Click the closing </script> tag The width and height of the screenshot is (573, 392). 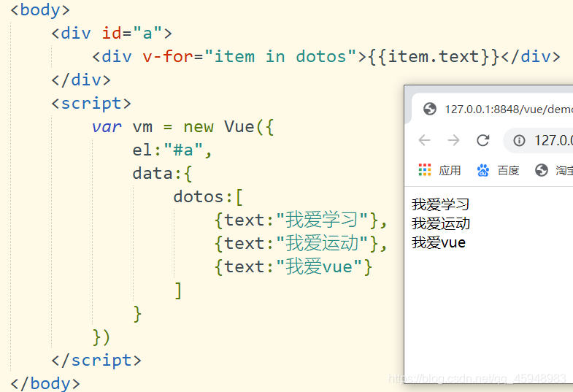(x=96, y=361)
